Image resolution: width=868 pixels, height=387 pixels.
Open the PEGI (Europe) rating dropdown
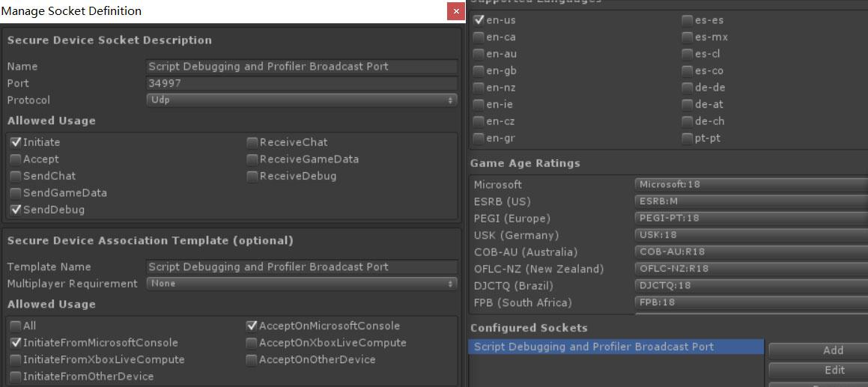(x=751, y=218)
